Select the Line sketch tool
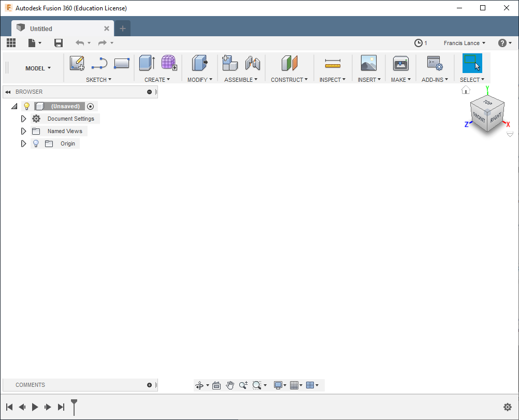The height and width of the screenshot is (420, 519). (x=99, y=63)
